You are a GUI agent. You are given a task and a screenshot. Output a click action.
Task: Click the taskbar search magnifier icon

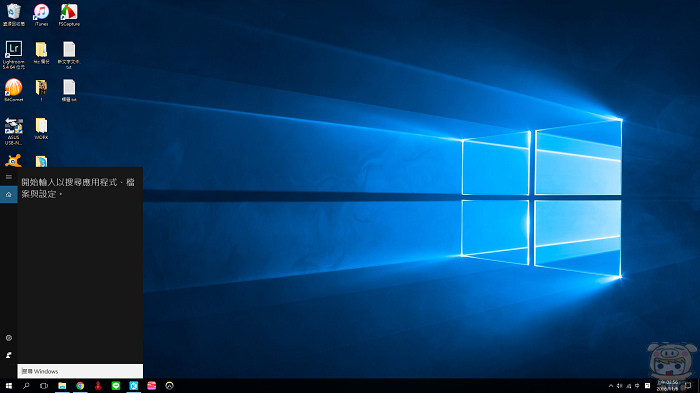tap(26, 385)
